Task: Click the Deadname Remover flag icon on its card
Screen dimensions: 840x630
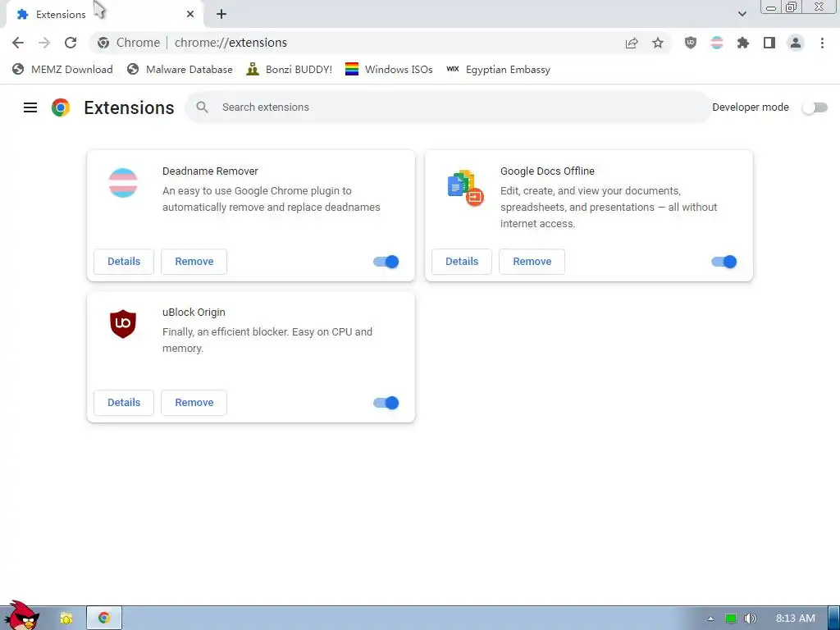Action: click(123, 183)
